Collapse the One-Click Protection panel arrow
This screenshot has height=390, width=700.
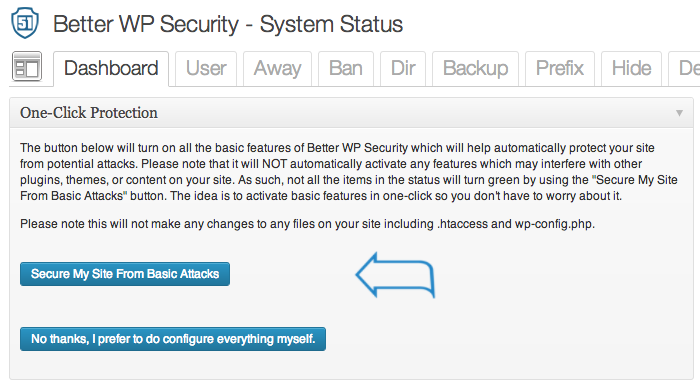point(679,113)
